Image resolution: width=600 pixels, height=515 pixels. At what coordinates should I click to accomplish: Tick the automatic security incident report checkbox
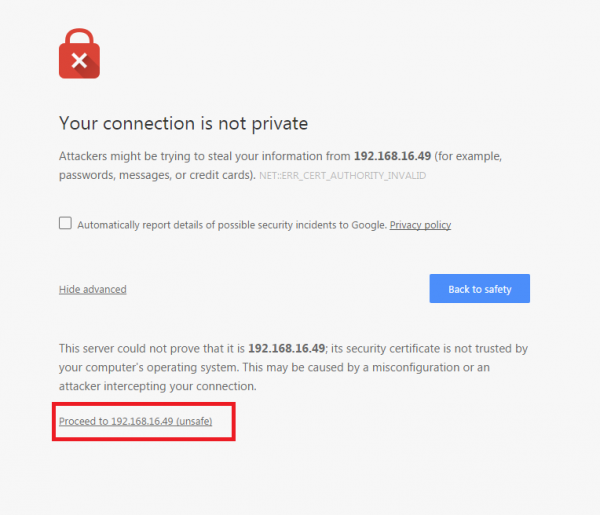66,224
